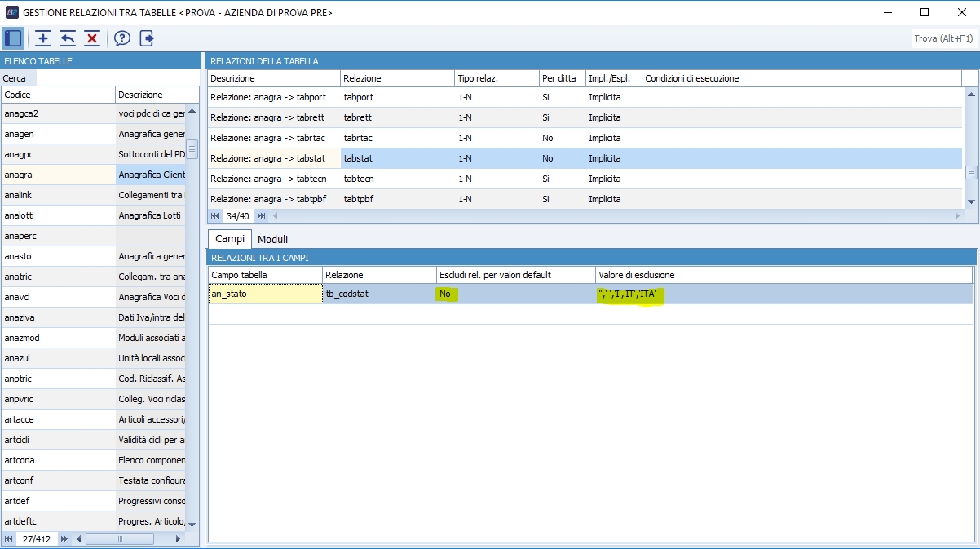This screenshot has height=549, width=980.
Task: Select the anagen table row
Action: [x=57, y=134]
